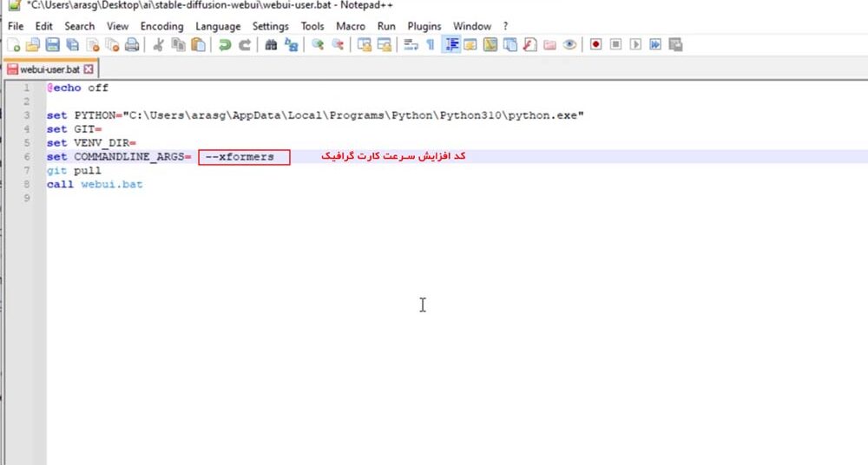This screenshot has width=868, height=465.
Task: Open the Search menu
Action: [80, 26]
